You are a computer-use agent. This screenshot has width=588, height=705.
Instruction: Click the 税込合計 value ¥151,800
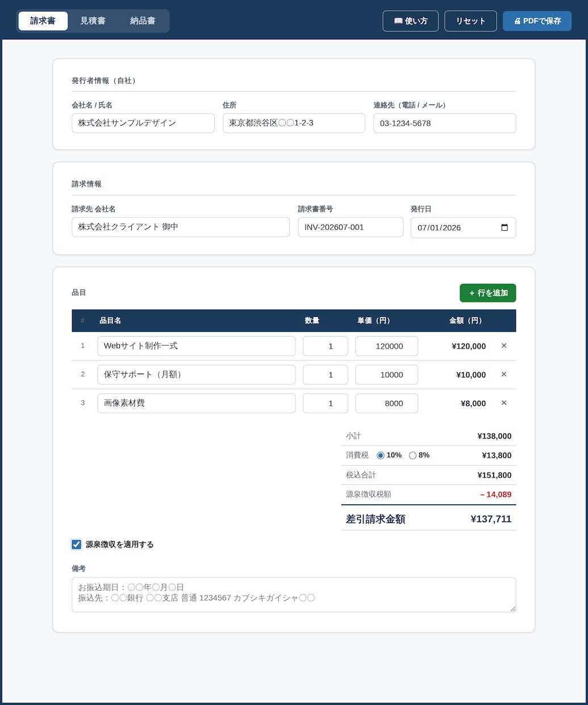click(494, 475)
